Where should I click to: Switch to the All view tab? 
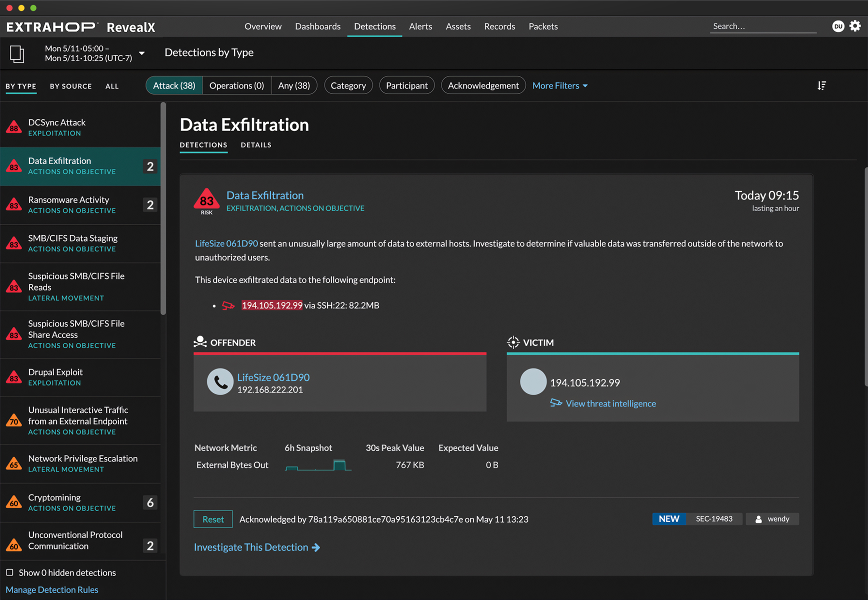point(112,86)
